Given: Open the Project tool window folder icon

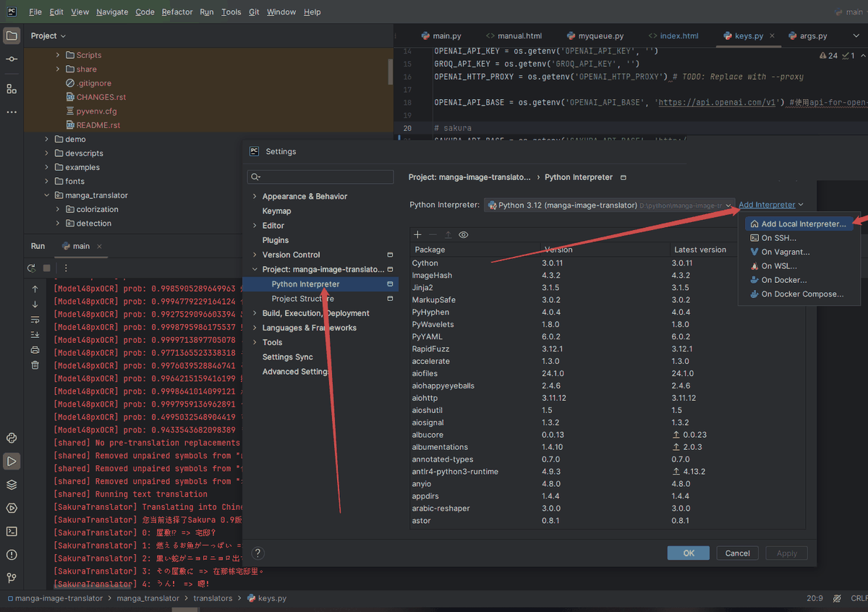Looking at the screenshot, I should pyautogui.click(x=12, y=35).
